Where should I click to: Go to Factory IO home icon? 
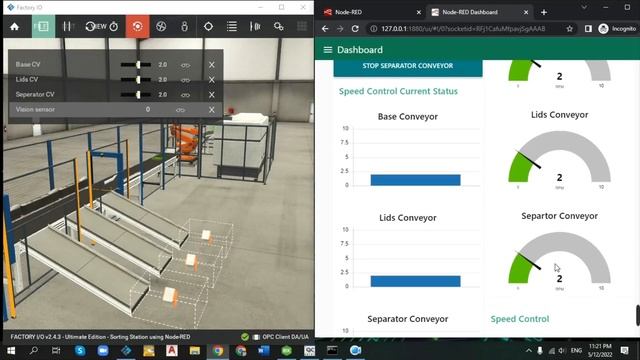point(15,27)
